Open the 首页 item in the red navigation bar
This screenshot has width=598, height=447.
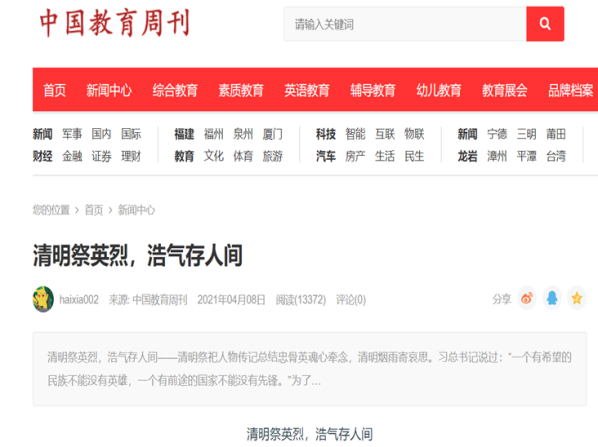pos(55,90)
